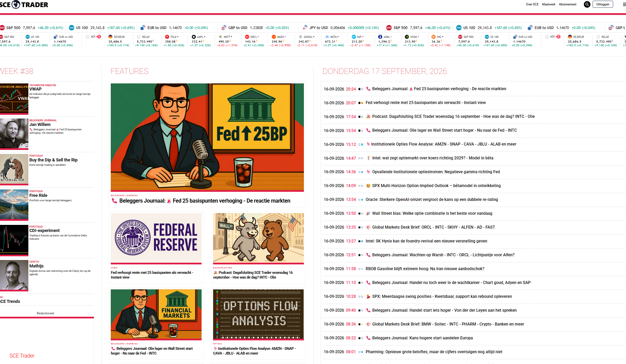The height and width of the screenshot is (364, 626).
Task: Click the SCE Trends sidebar title
Action: (10, 302)
